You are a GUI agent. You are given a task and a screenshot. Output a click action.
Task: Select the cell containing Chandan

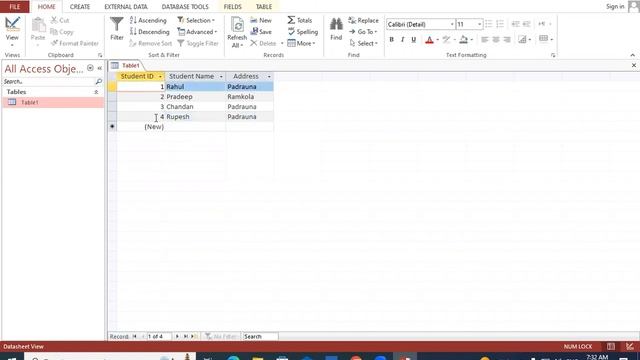tap(196, 107)
